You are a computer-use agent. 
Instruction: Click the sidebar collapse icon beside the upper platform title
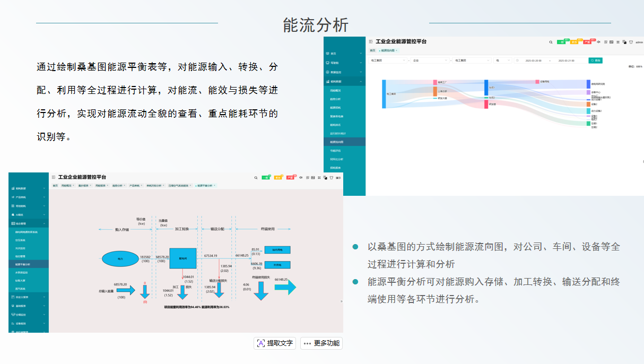(x=370, y=41)
